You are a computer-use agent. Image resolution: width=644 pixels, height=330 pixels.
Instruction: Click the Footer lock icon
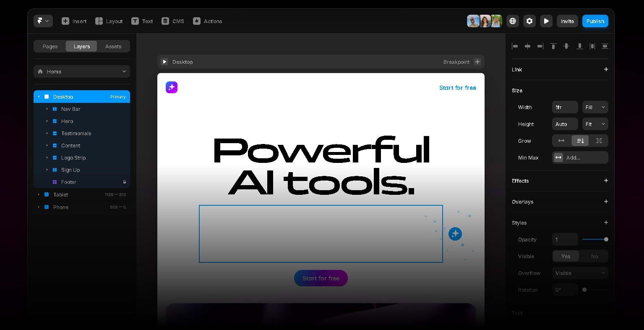pyautogui.click(x=124, y=182)
